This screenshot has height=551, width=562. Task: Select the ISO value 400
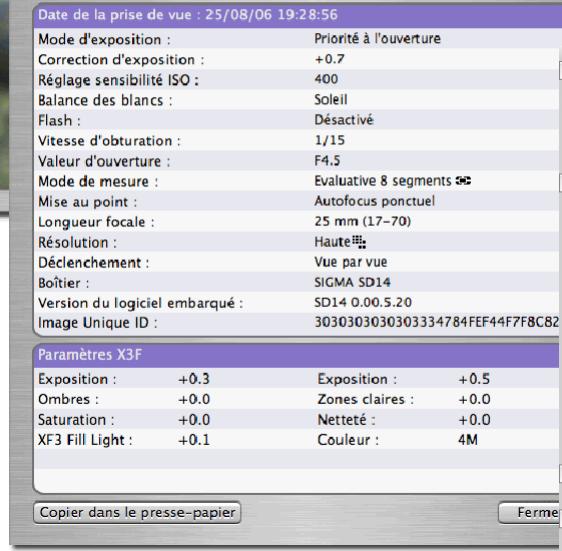click(x=326, y=79)
